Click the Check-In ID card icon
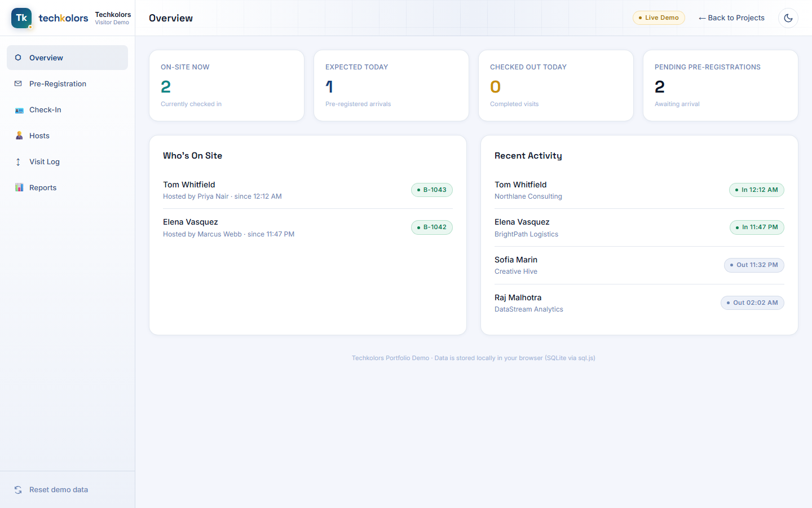Viewport: 812px width, 508px height. pyautogui.click(x=19, y=110)
